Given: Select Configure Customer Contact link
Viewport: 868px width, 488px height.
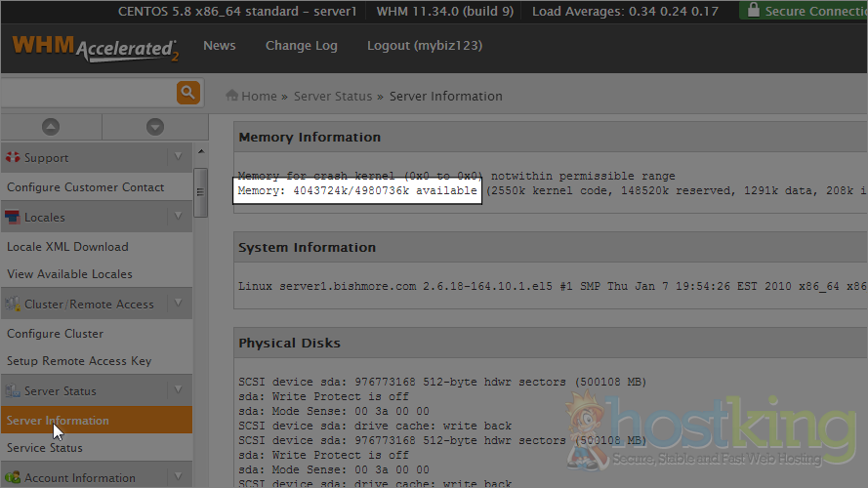Looking at the screenshot, I should (x=85, y=187).
